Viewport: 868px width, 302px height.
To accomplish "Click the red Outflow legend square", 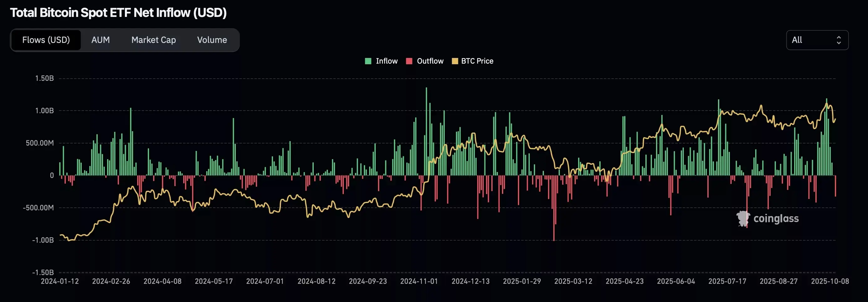I will click(x=409, y=61).
